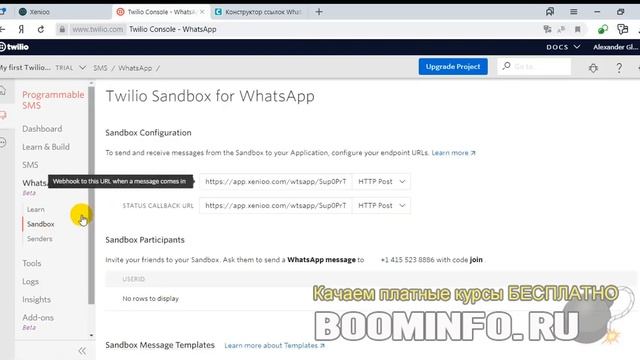Viewport: 640px width, 360px height.
Task: Open the Alexander account menu
Action: tap(616, 47)
